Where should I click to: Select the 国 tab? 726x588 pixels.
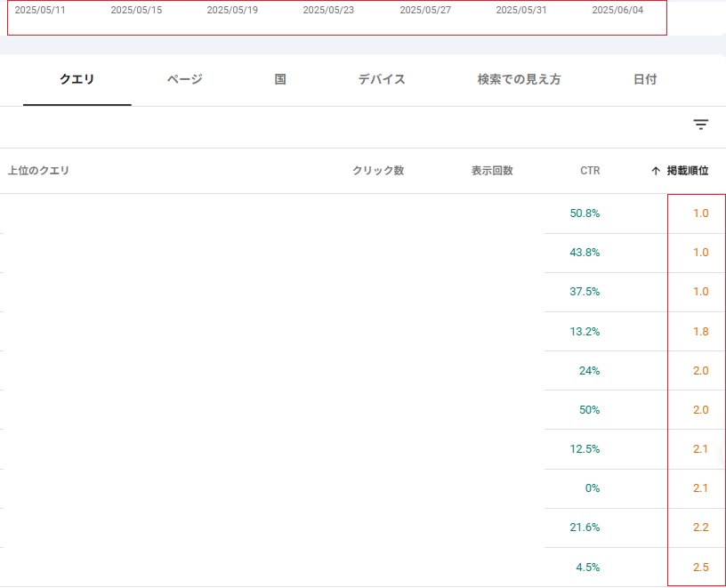pyautogui.click(x=280, y=79)
